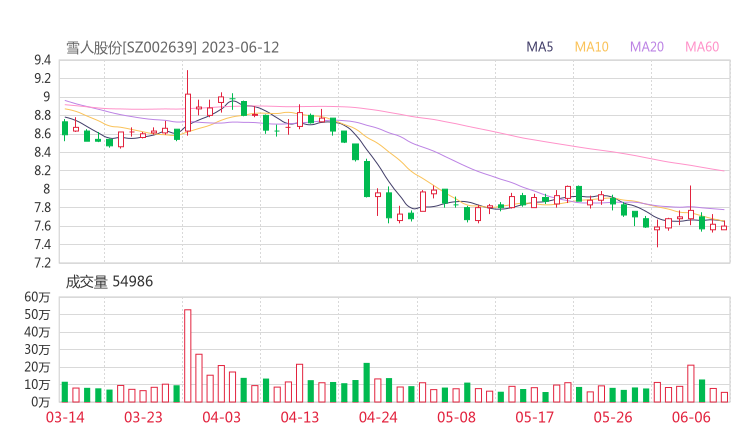Click the 04-13 date axis label
Viewport: 740px width, 440px height.
click(300, 417)
